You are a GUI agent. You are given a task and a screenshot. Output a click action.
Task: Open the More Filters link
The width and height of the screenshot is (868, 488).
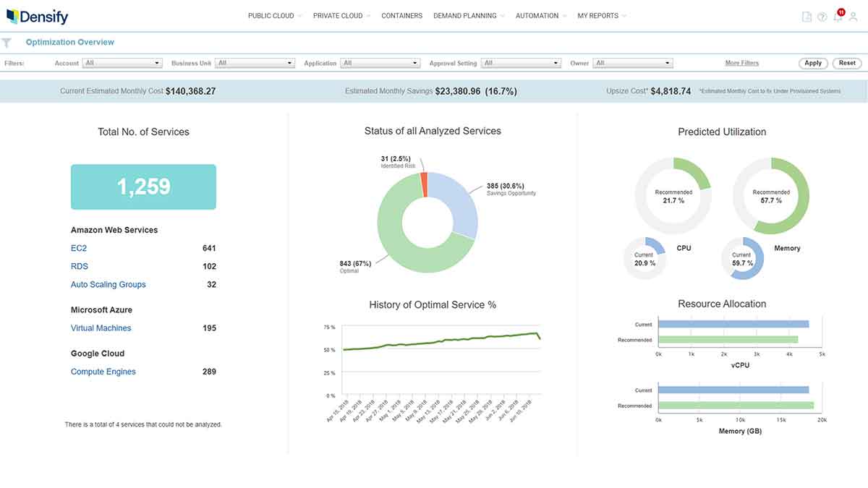click(x=742, y=63)
